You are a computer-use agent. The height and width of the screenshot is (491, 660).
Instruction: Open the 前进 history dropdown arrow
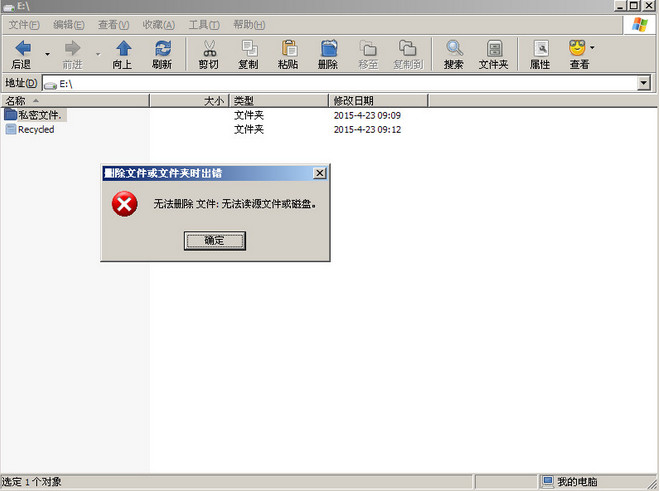coord(98,54)
